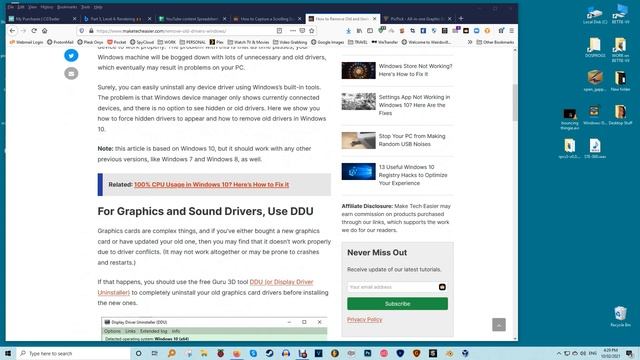The height and width of the screenshot is (360, 640).
Task: Open the Windows Start menu
Action: click(x=8, y=353)
